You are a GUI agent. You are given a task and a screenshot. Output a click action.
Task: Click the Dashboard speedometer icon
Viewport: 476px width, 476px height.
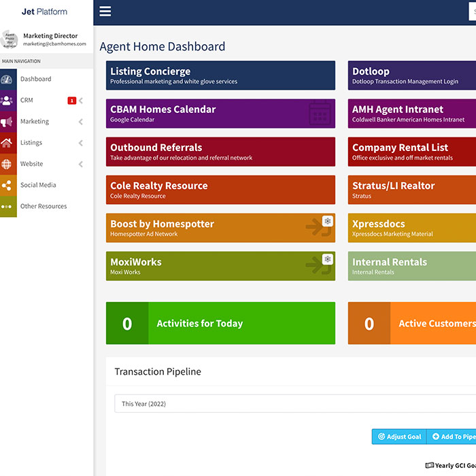[7, 79]
